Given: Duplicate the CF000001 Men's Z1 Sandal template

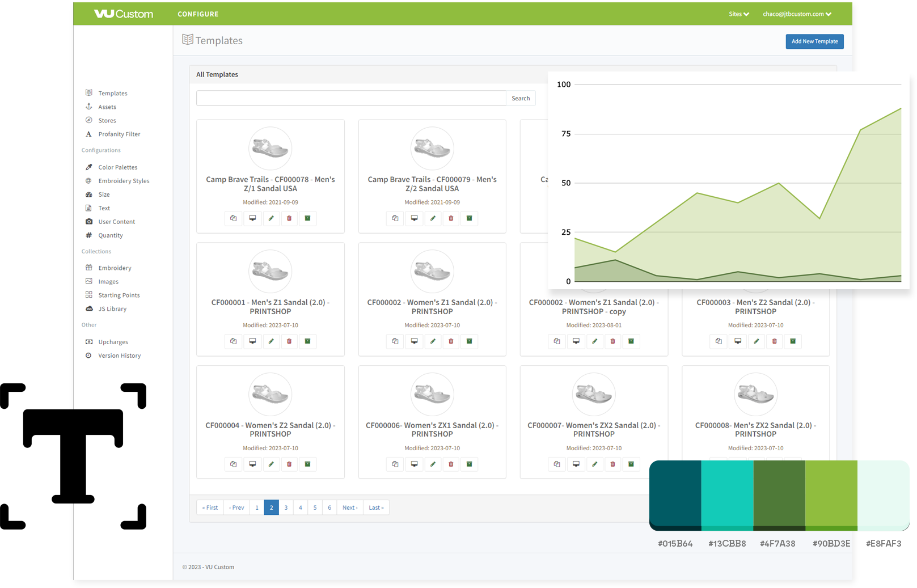Looking at the screenshot, I should pyautogui.click(x=233, y=341).
